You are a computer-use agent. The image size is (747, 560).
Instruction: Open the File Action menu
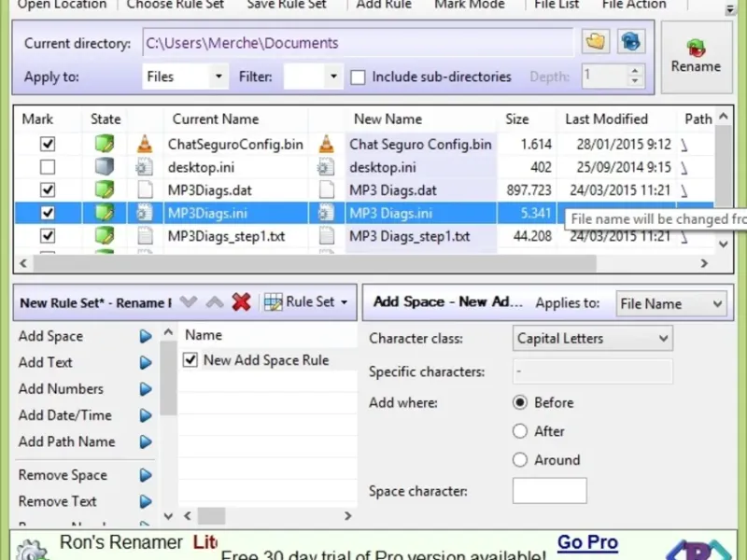coord(634,5)
